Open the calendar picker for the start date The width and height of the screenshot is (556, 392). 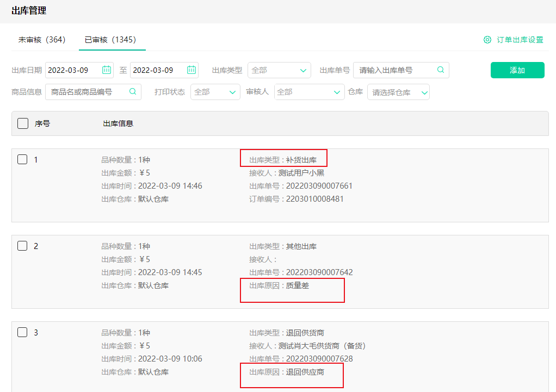[x=107, y=70]
